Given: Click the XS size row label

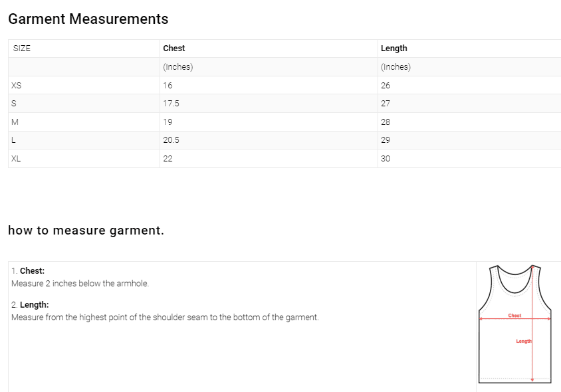Looking at the screenshot, I should click(17, 86).
